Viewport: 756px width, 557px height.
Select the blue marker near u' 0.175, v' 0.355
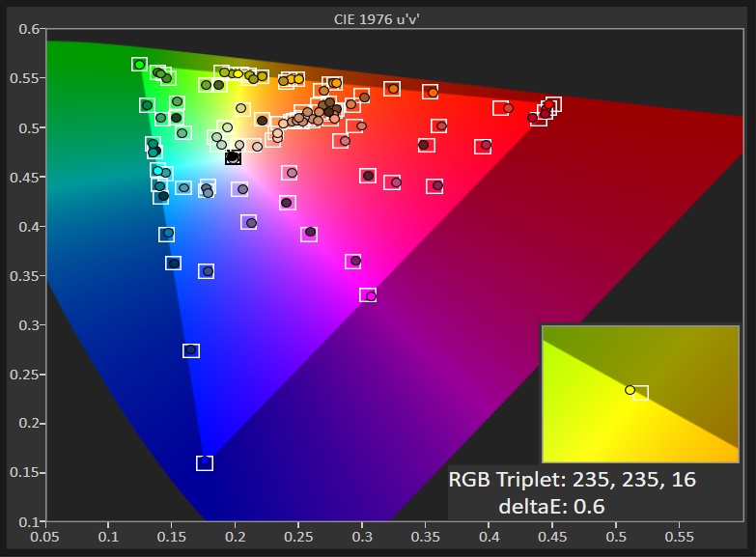207,271
